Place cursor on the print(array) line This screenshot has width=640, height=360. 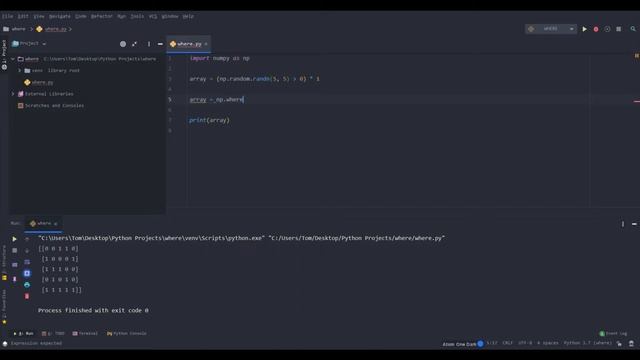click(209, 120)
